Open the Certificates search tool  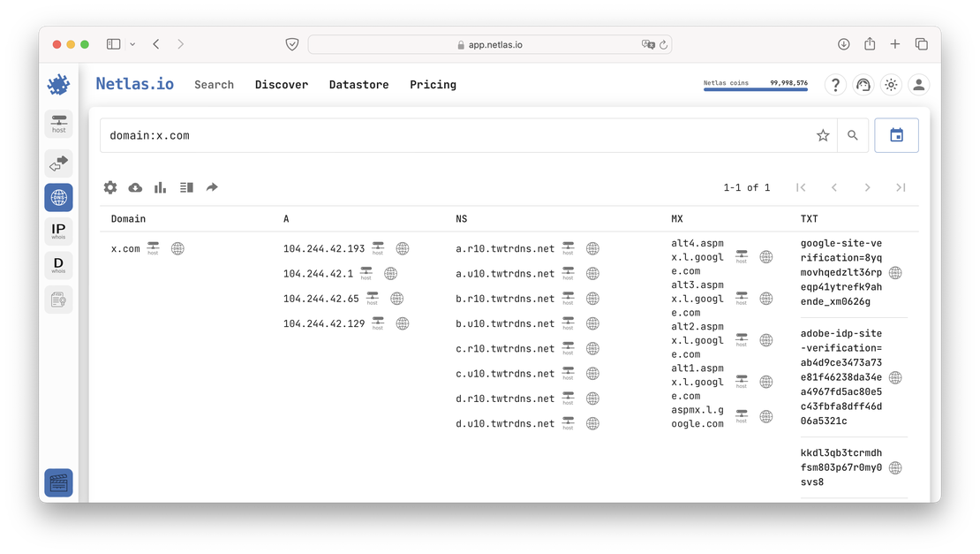click(58, 299)
